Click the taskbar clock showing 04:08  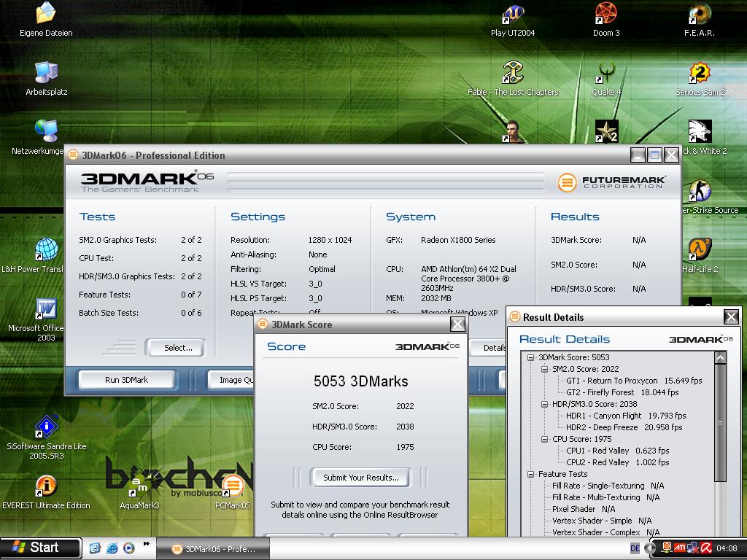tap(727, 548)
